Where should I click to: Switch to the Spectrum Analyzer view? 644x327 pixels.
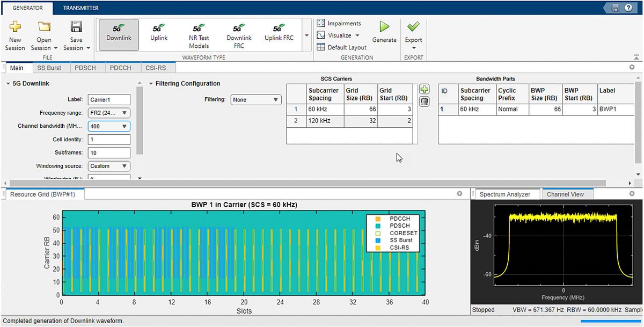pyautogui.click(x=506, y=194)
